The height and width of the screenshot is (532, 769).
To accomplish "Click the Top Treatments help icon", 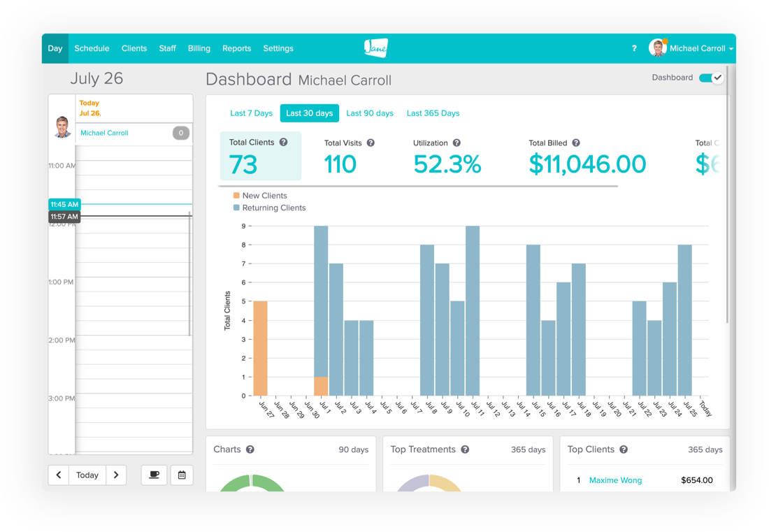I will (x=466, y=450).
